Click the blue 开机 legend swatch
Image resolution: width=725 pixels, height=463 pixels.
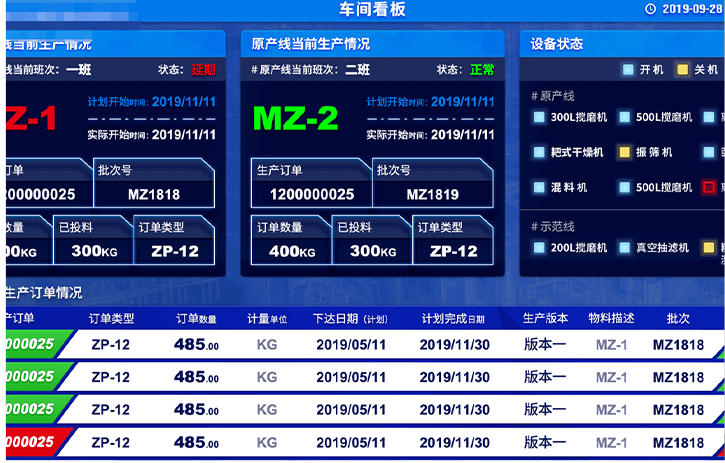(627, 70)
